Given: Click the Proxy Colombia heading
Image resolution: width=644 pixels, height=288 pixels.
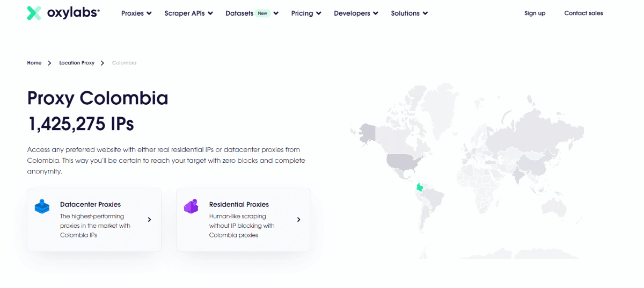Looking at the screenshot, I should [x=98, y=98].
